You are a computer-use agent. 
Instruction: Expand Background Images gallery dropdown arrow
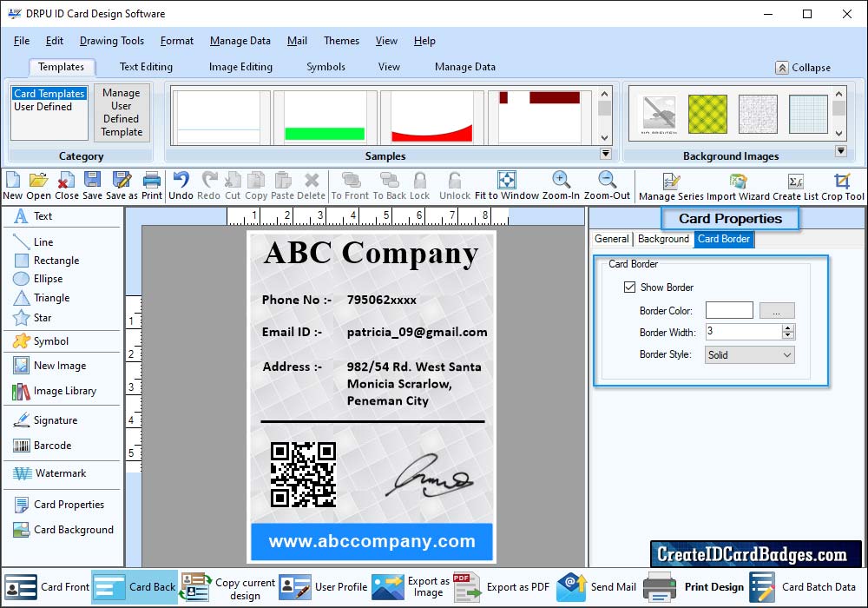[x=841, y=151]
